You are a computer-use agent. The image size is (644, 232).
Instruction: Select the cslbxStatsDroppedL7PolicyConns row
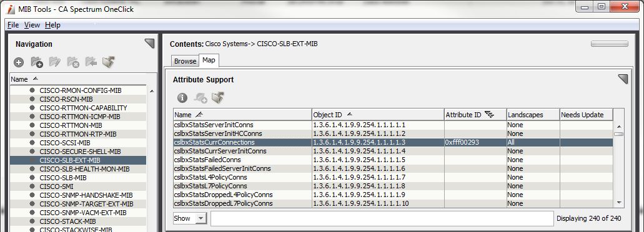tap(393, 203)
